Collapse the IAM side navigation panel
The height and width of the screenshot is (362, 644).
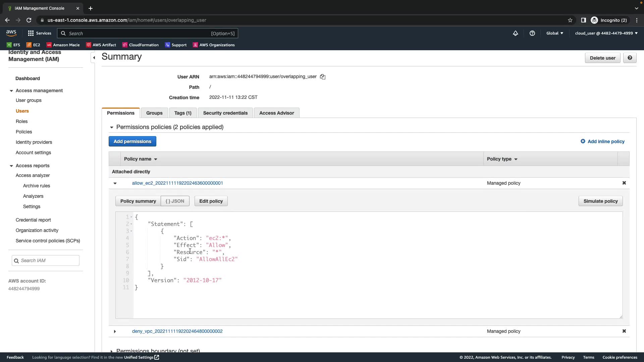point(94,58)
